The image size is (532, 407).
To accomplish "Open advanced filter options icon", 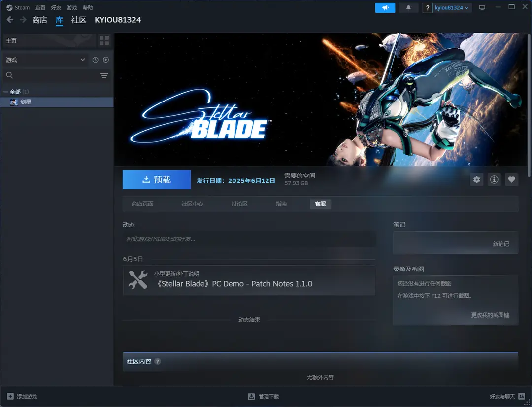I will point(104,75).
